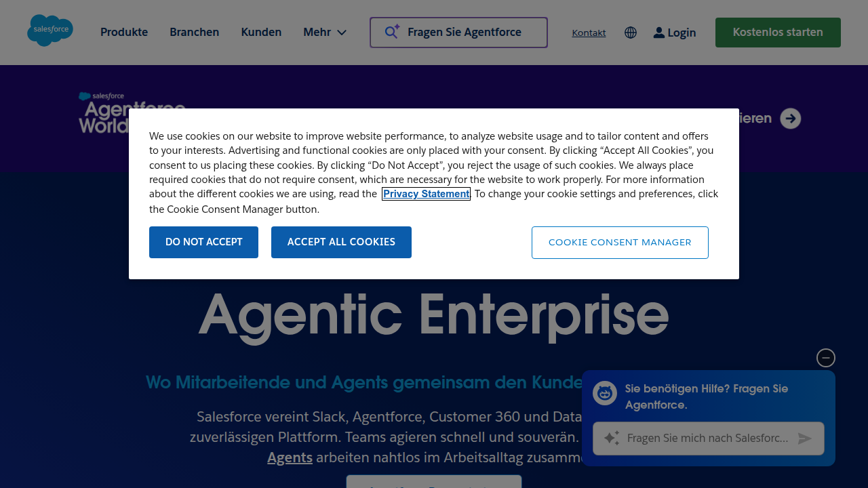Send the chat message arrow icon
Screen dimensions: 868x488
(x=805, y=439)
